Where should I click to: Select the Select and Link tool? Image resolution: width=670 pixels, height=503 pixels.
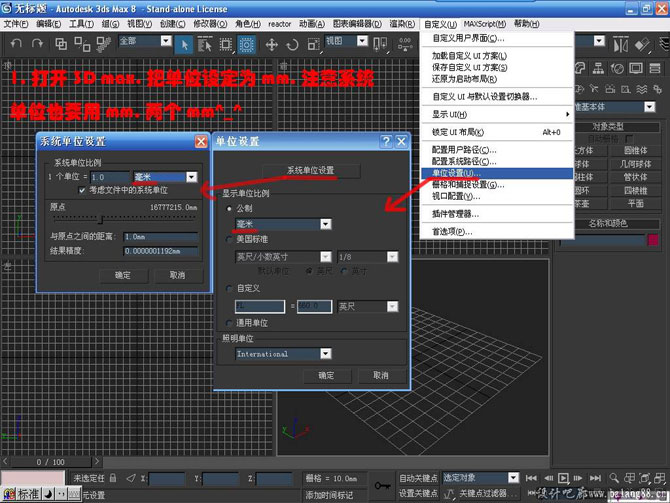tap(62, 44)
